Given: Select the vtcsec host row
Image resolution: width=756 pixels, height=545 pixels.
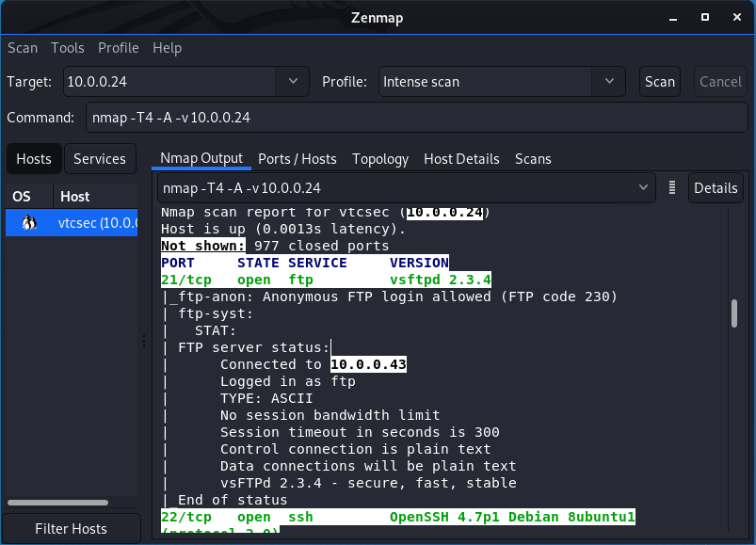Looking at the screenshot, I should [x=72, y=223].
